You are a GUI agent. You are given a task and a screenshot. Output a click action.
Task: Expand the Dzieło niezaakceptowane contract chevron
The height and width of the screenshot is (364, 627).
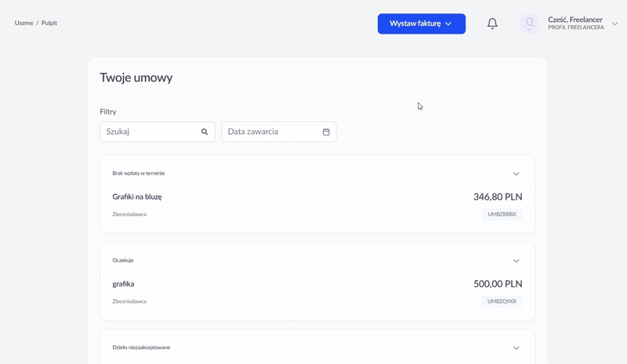(x=516, y=348)
